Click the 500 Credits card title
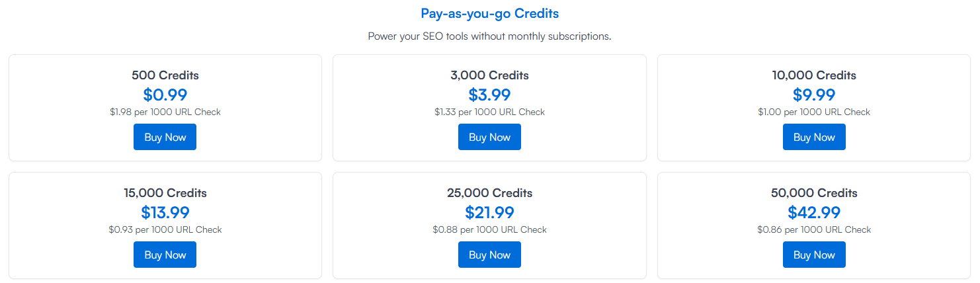Screen dimensions: 980x283 165,75
